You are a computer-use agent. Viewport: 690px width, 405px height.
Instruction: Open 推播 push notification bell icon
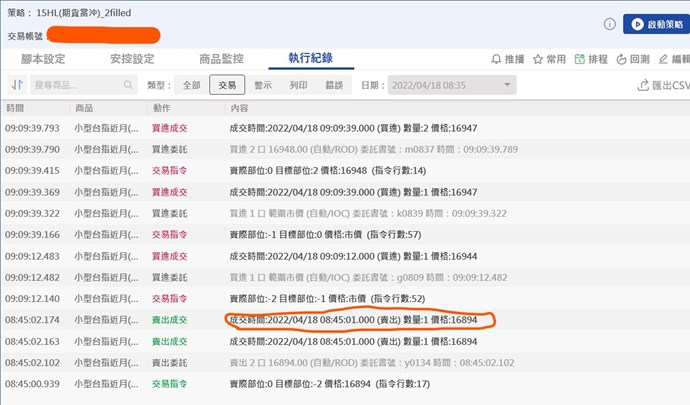click(x=497, y=60)
